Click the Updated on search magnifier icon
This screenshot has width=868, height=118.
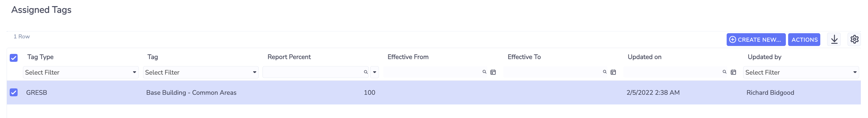(725, 72)
